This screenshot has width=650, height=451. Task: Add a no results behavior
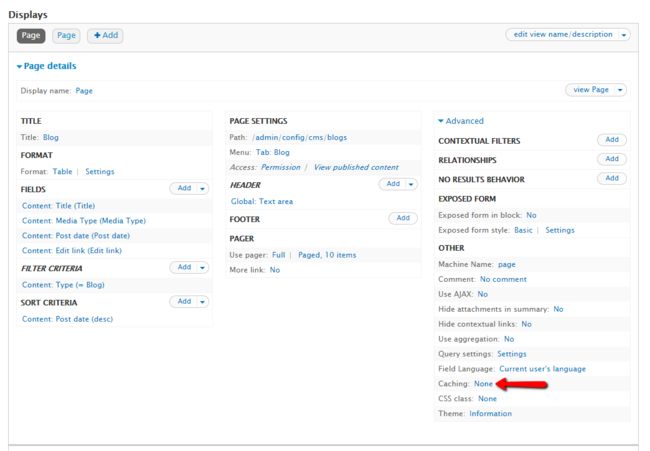[x=612, y=178]
